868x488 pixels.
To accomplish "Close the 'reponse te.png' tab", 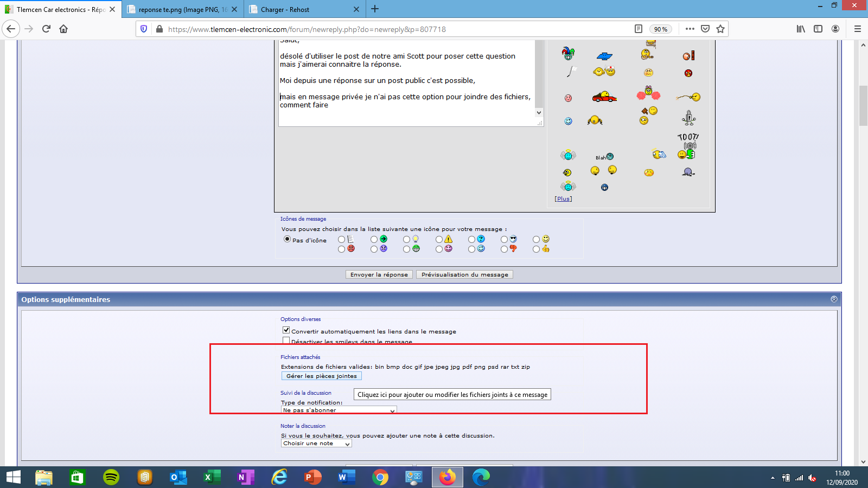I will click(x=234, y=9).
